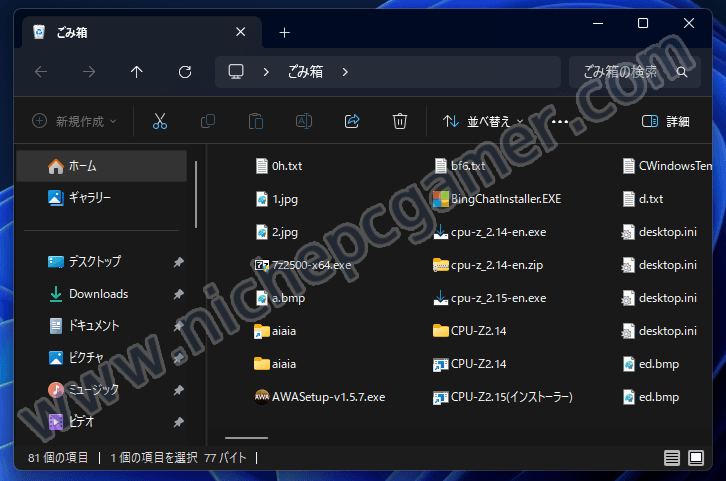Click the Cut scissors icon
This screenshot has width=726, height=481.
coord(160,121)
